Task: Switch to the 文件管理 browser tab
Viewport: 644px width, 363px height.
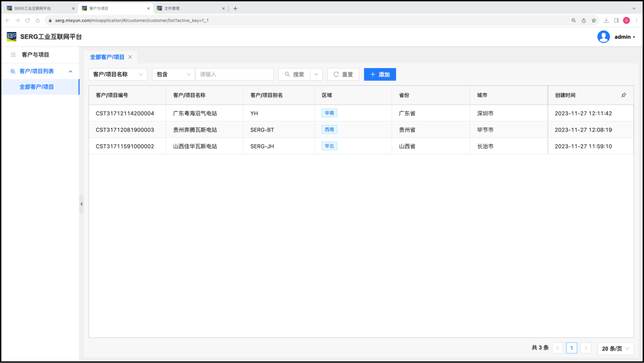Action: 188,8
